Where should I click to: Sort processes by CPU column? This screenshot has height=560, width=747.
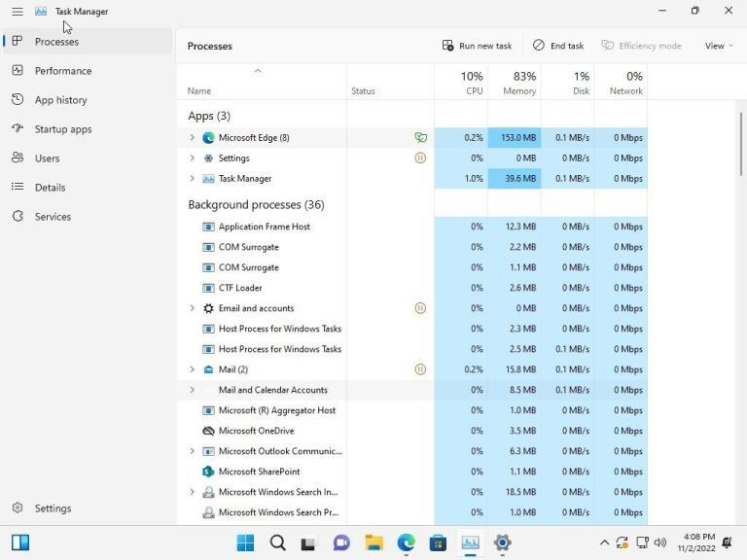[x=461, y=82]
